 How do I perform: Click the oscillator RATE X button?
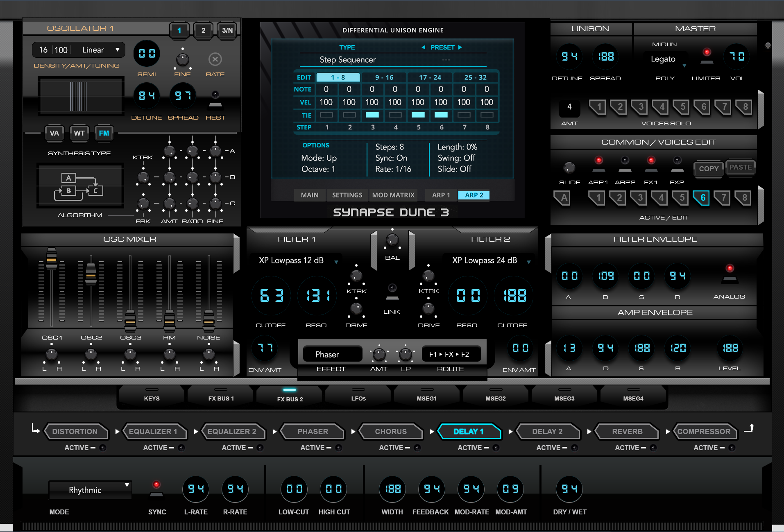tap(215, 59)
